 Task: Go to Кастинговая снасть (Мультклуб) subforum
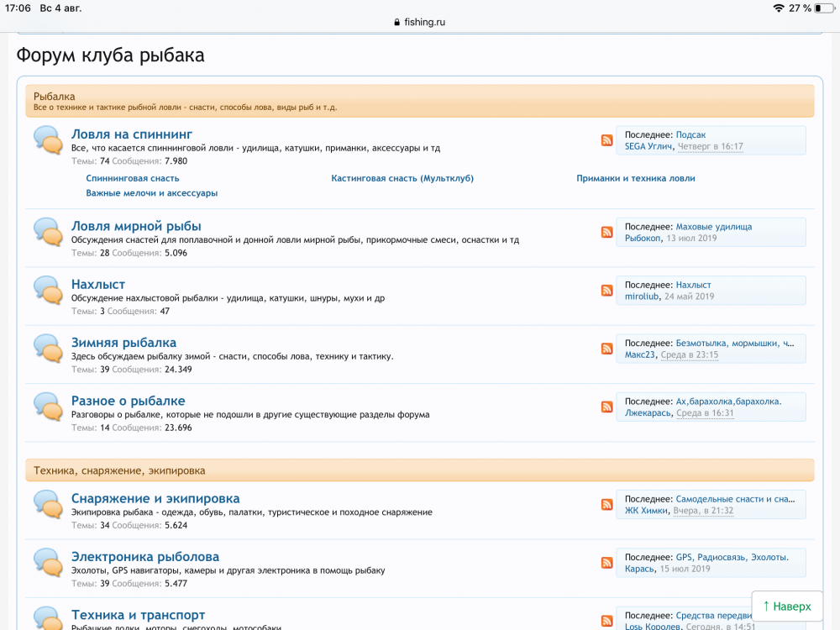coord(402,178)
